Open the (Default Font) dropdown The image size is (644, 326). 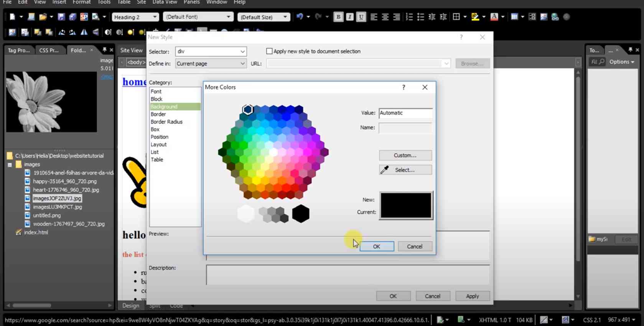(x=198, y=17)
